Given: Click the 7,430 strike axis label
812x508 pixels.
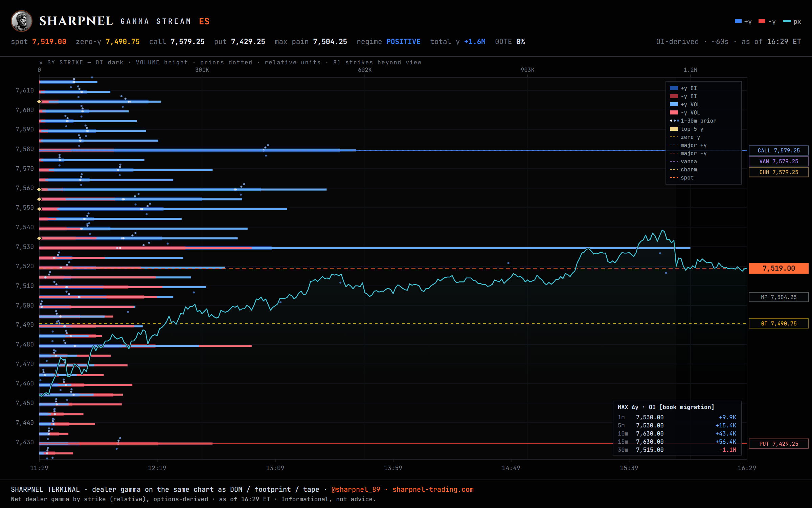Looking at the screenshot, I should coord(25,442).
